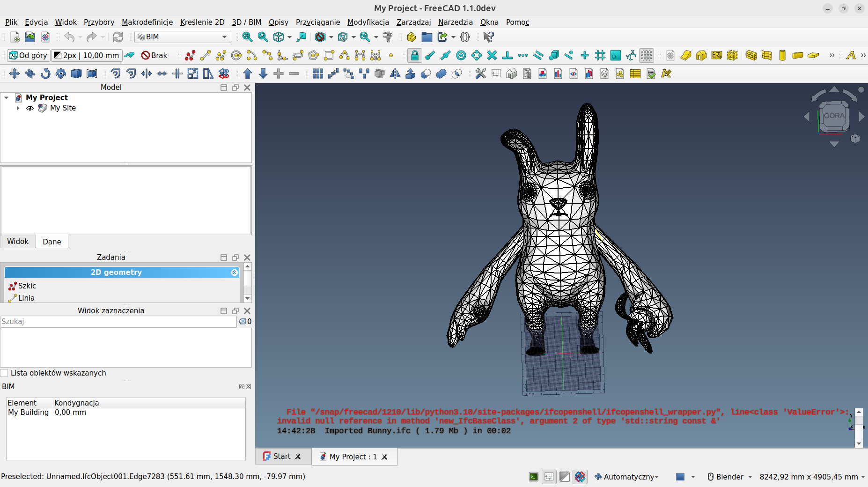Click the Text annotation 'A' icon
868x487 pixels.
(x=851, y=55)
